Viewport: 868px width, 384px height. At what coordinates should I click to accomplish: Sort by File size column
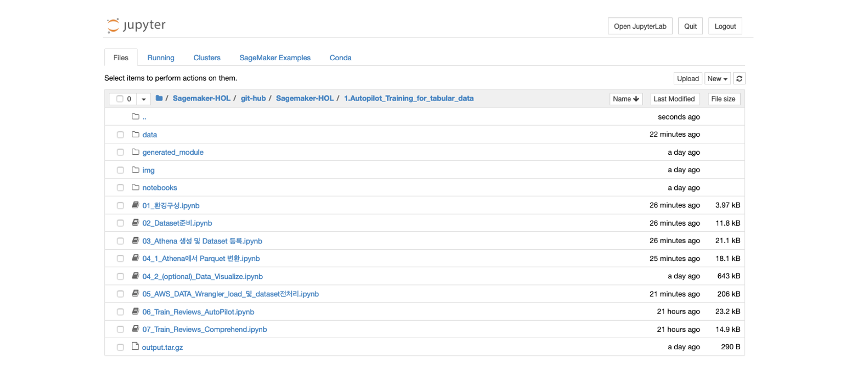pyautogui.click(x=723, y=99)
